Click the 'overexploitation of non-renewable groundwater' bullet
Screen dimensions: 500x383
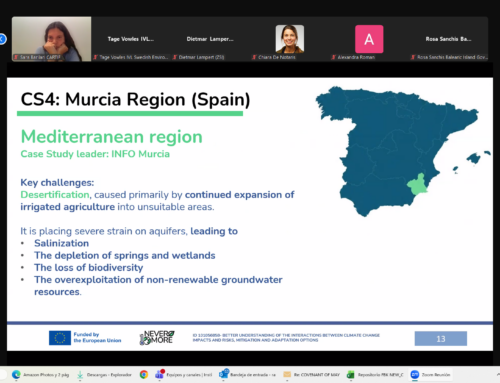[x=158, y=286]
